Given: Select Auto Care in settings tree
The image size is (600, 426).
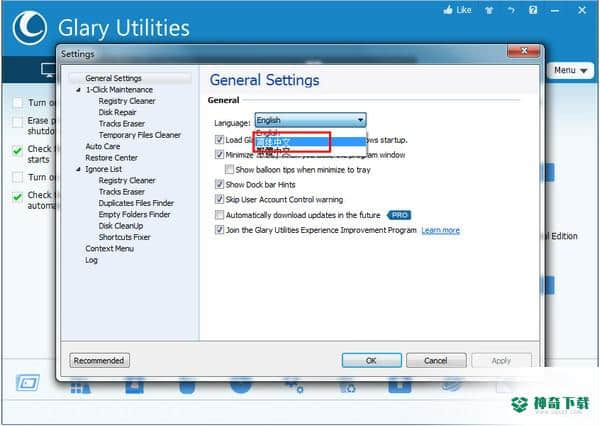Looking at the screenshot, I should pyautogui.click(x=103, y=146).
